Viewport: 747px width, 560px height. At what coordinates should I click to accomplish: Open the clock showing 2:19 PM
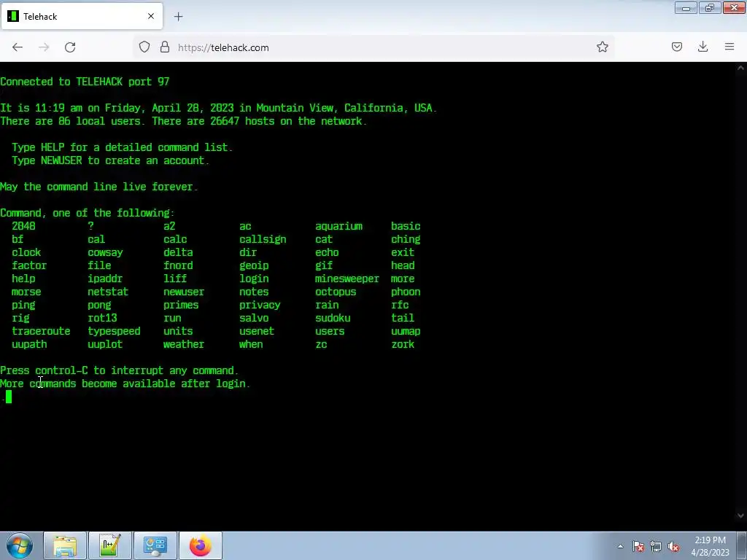pos(710,546)
